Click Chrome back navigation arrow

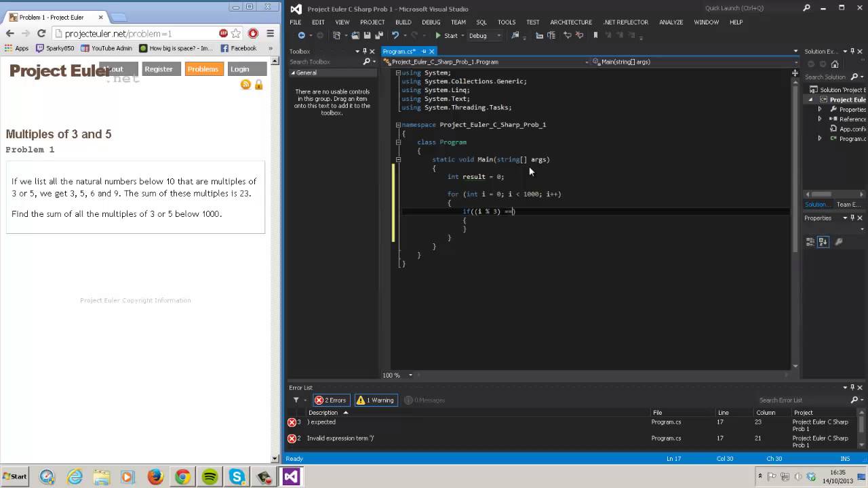pyautogui.click(x=10, y=33)
